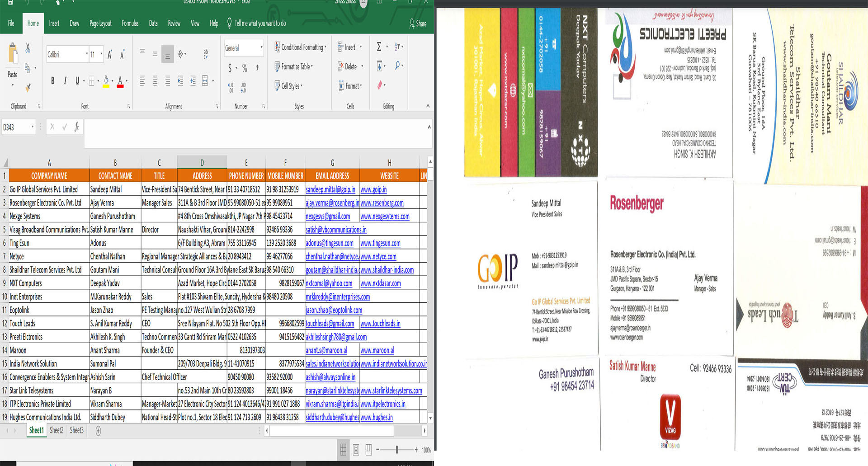Click the Share button
The image size is (868, 466).
pyautogui.click(x=418, y=24)
